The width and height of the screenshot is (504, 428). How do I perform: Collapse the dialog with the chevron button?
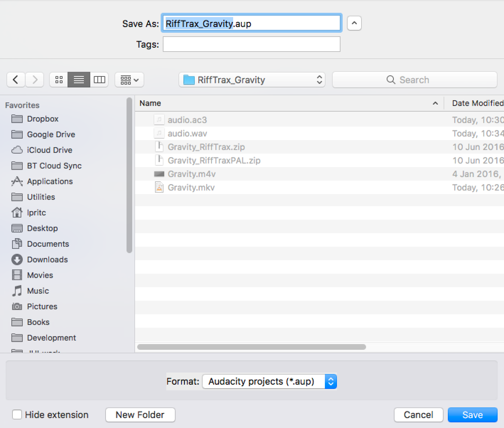354,23
